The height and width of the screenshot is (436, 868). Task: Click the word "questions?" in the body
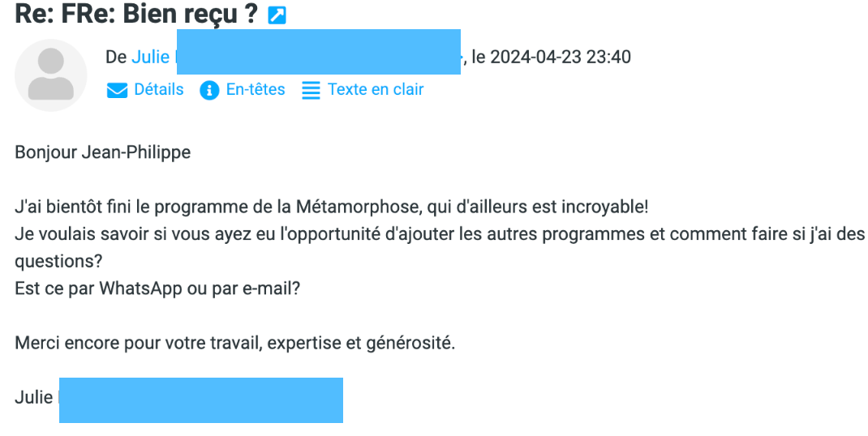(56, 262)
